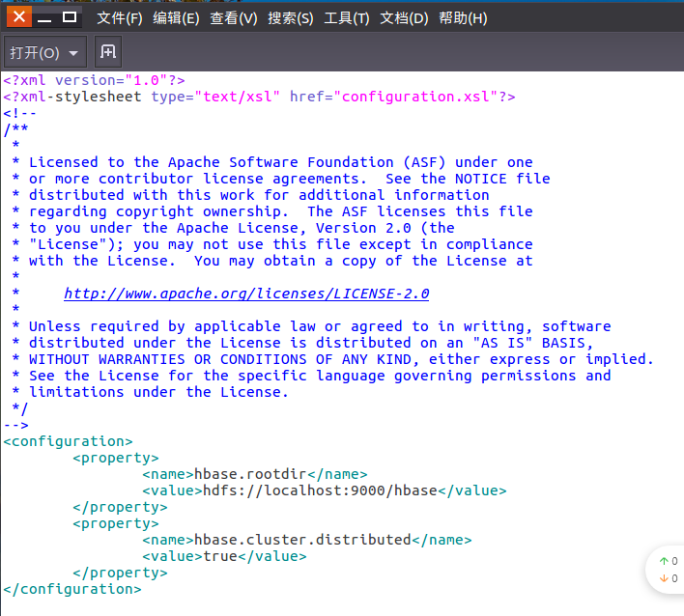The width and height of the screenshot is (684, 616).
Task: Close the editor window with the orange X
Action: [x=18, y=17]
